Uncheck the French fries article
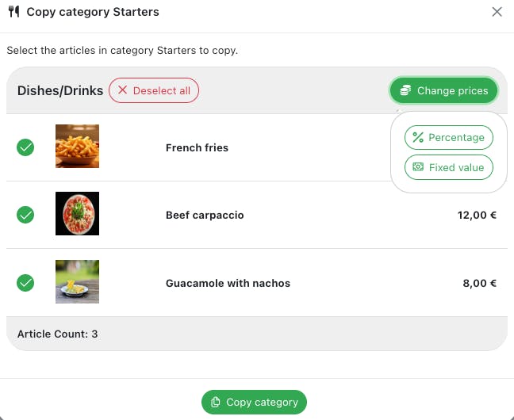Viewport: 514px width, 420px height. point(25,147)
